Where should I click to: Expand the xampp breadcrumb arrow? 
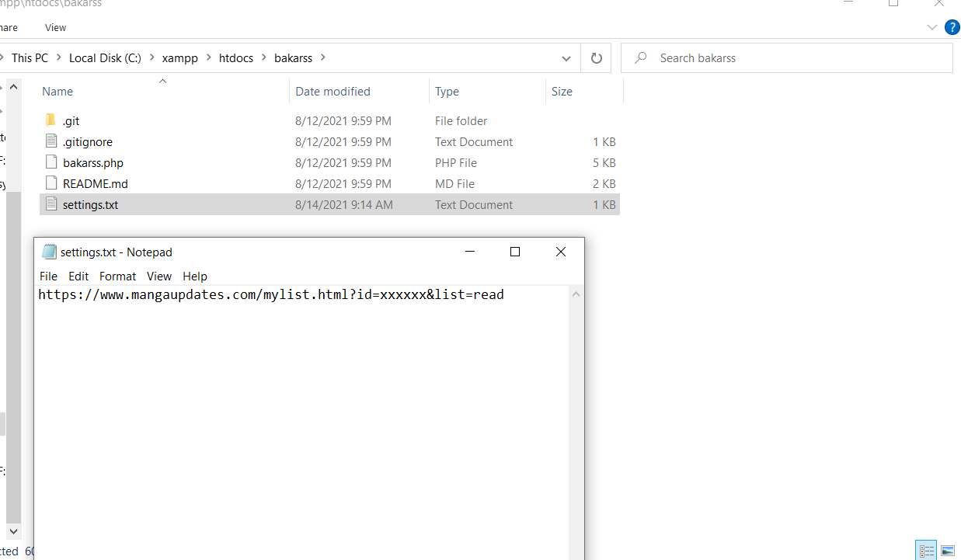click(208, 57)
